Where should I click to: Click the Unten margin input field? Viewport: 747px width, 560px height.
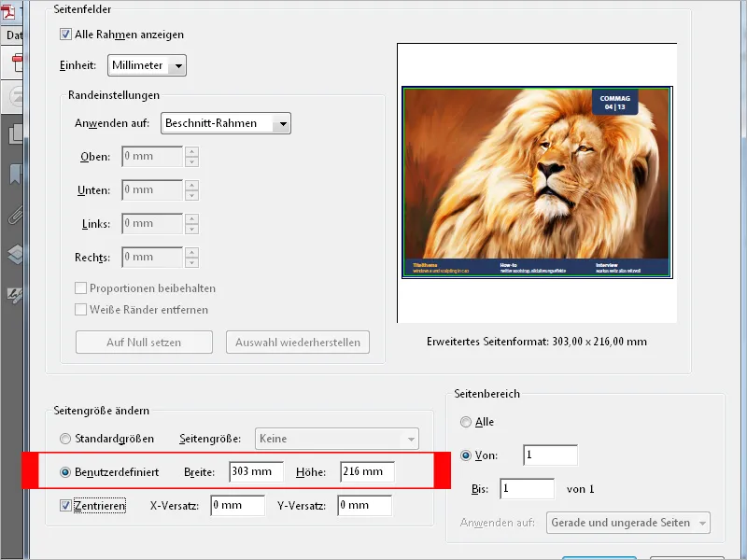click(x=152, y=190)
